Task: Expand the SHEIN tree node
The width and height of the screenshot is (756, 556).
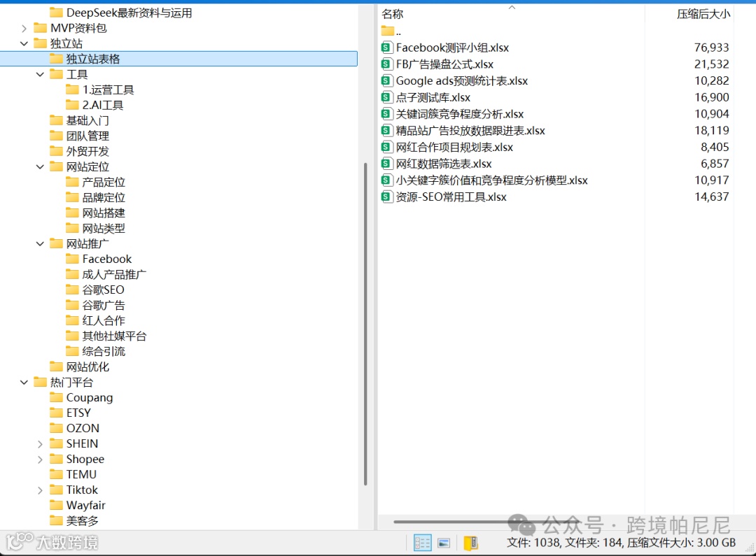Action: [x=40, y=443]
